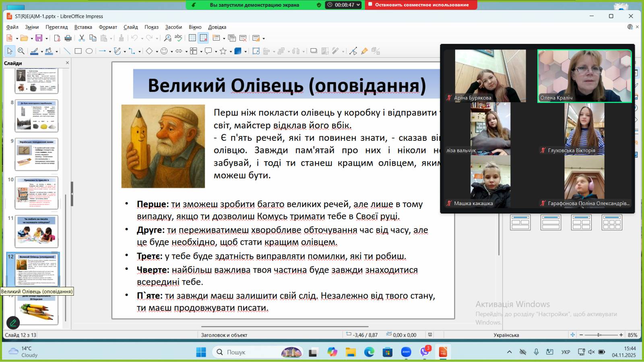Open the Вставка menu
The width and height of the screenshot is (644, 362).
tap(83, 27)
